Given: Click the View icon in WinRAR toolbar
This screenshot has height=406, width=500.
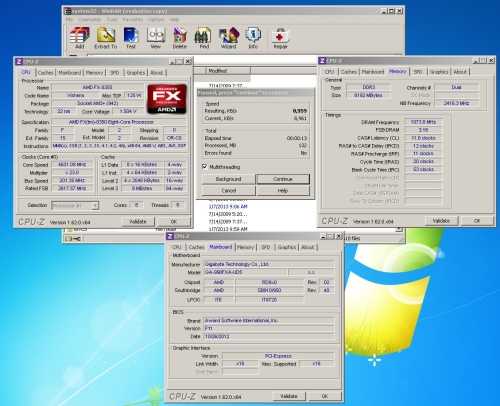Looking at the screenshot, I should click(x=156, y=37).
